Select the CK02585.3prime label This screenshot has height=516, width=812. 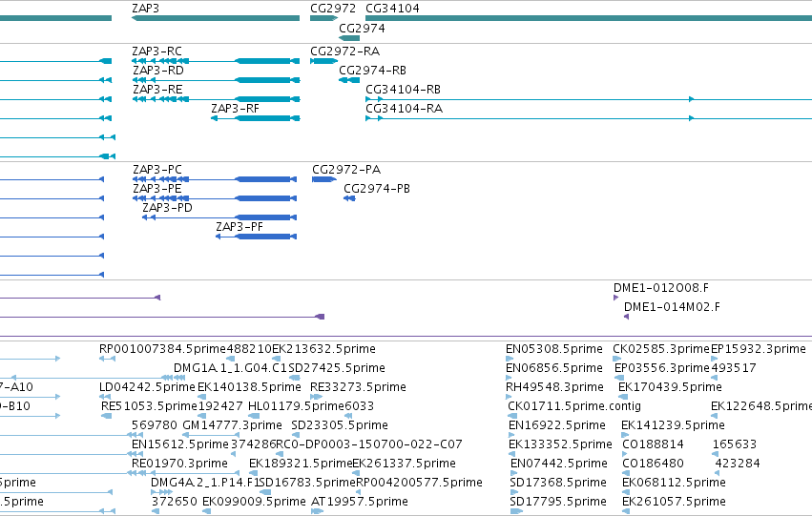click(x=661, y=349)
